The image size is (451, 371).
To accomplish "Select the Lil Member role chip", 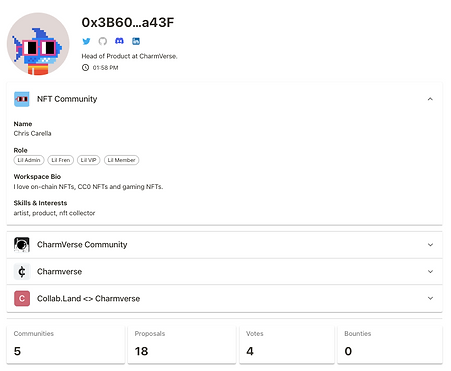I will tap(121, 160).
